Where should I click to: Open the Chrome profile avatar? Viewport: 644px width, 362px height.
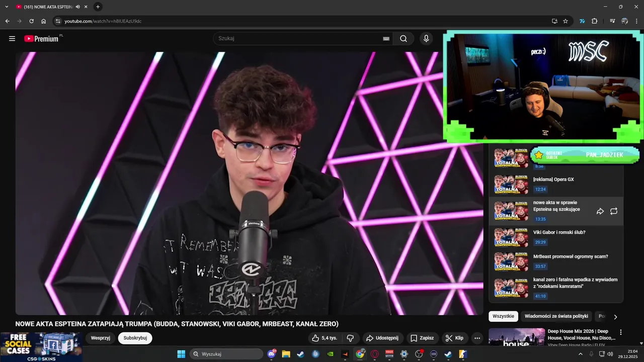(624, 21)
